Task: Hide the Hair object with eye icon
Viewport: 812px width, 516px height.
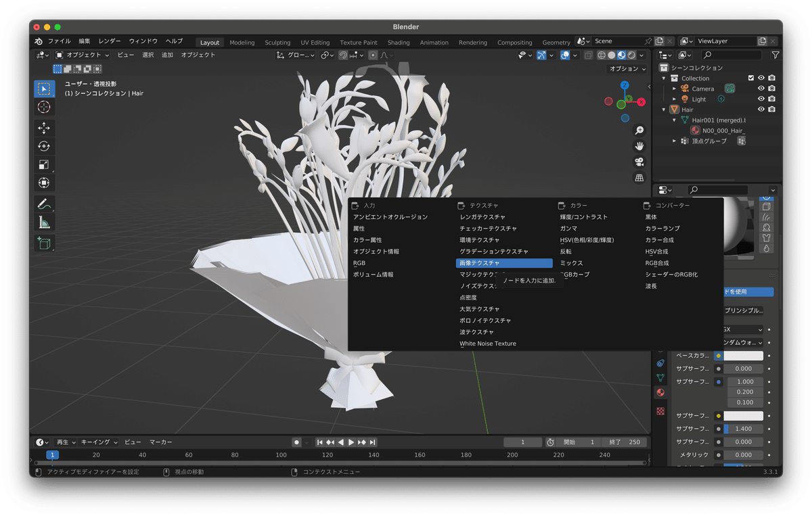Action: point(761,109)
